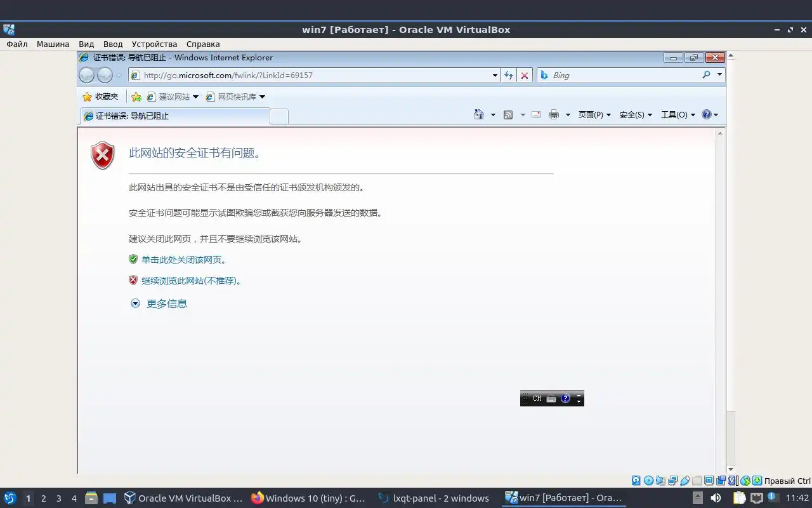The height and width of the screenshot is (508, 812).
Task: Click the VirtualBox mouse integration green arrow icon
Action: click(745, 481)
